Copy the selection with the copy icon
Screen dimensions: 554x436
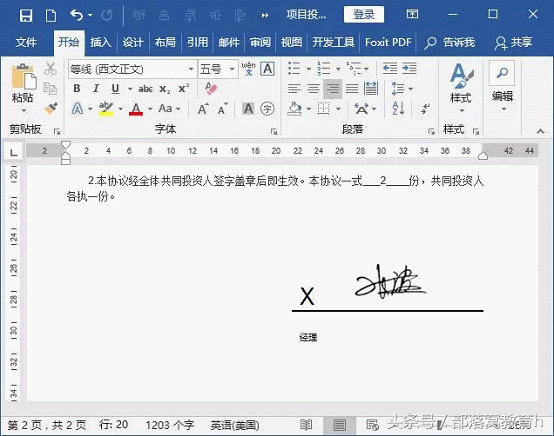50,88
